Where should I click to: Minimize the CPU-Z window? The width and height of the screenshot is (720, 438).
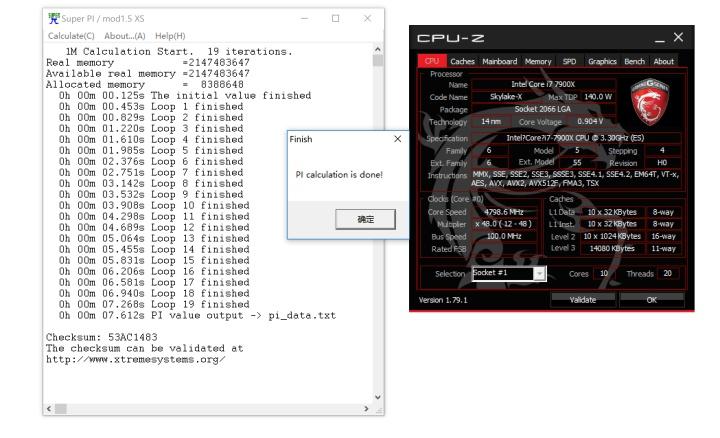coord(660,39)
